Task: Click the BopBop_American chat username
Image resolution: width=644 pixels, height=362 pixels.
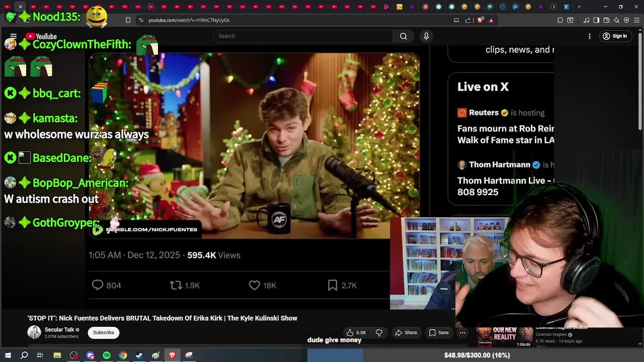Action: [x=80, y=183]
